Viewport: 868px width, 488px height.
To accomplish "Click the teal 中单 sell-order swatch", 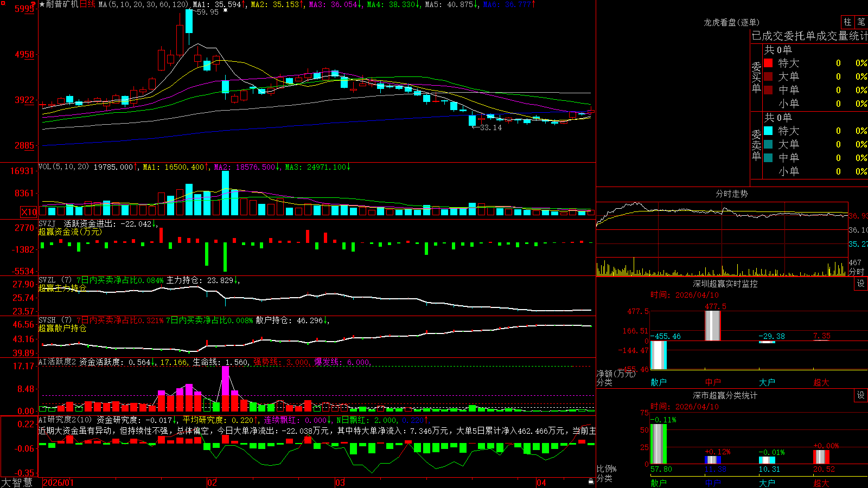I will 768,158.
